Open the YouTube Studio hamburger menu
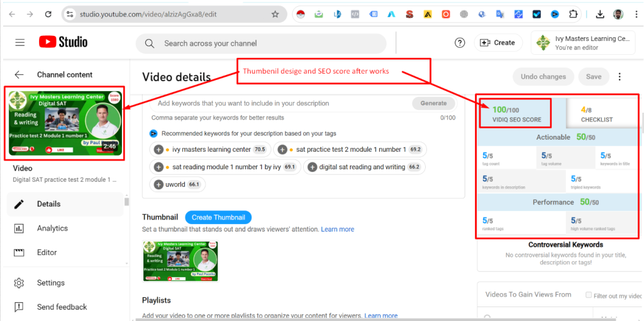This screenshot has height=321, width=644. pyautogui.click(x=20, y=43)
